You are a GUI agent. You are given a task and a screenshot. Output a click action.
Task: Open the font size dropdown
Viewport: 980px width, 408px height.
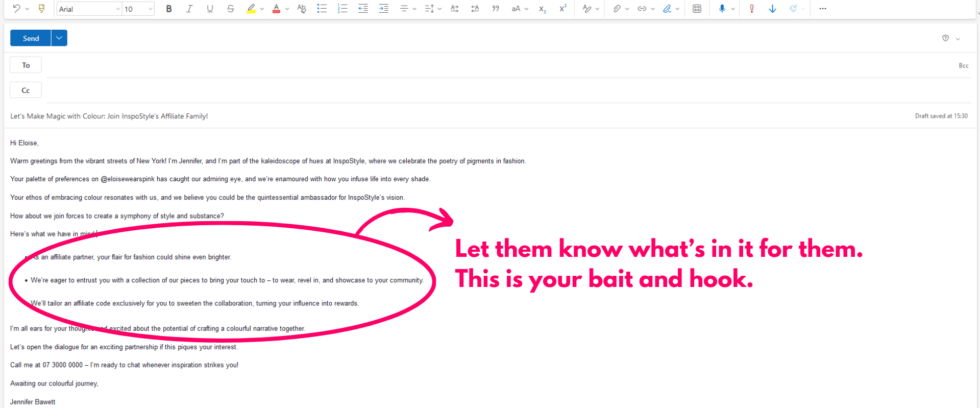click(137, 9)
